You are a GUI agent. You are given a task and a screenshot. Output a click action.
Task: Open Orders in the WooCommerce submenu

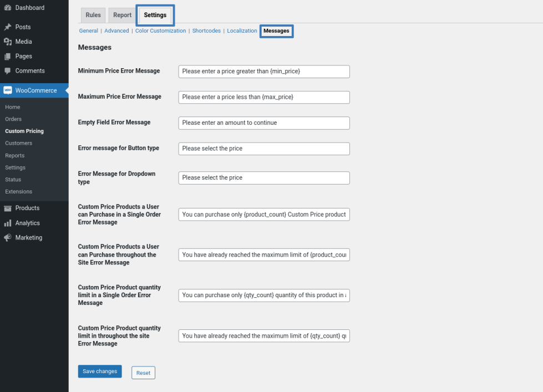13,119
